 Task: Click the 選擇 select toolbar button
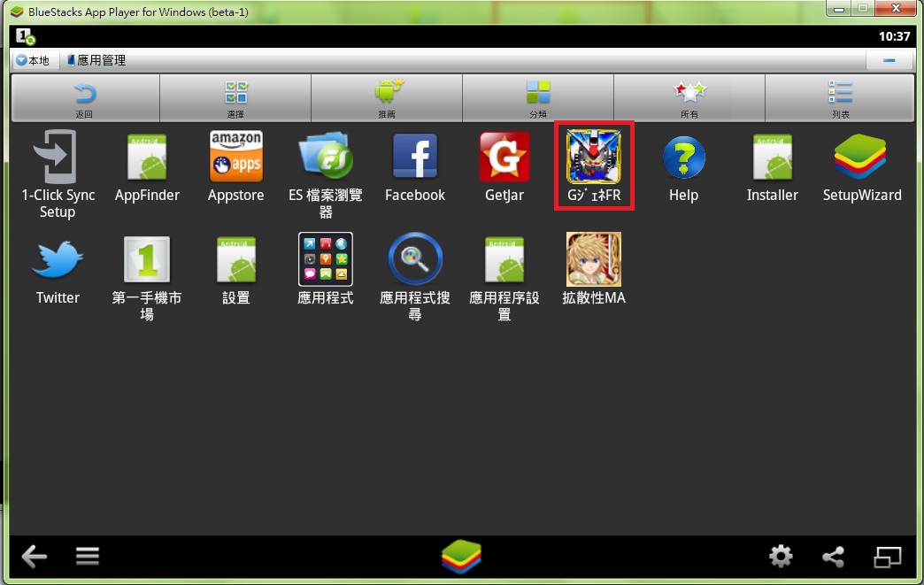pyautogui.click(x=235, y=98)
